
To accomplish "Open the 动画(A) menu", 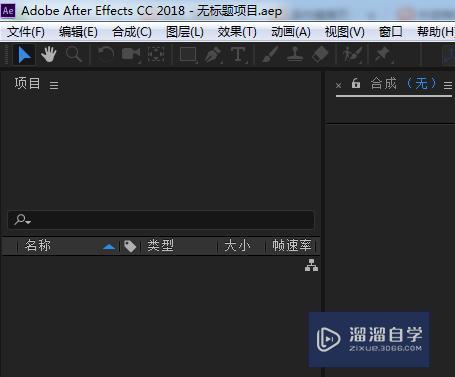I will pos(291,32).
